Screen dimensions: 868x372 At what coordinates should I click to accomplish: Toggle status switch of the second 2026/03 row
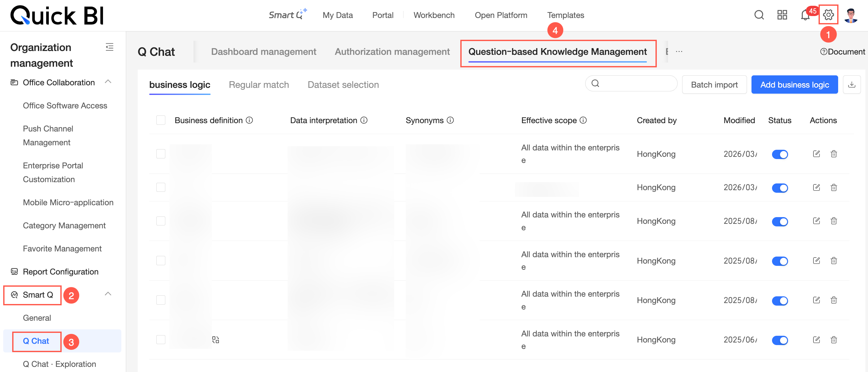coord(780,188)
